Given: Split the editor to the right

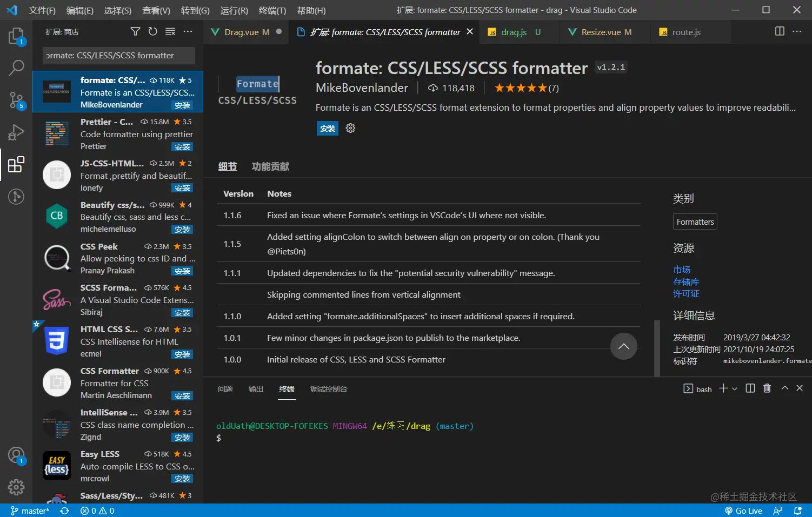Looking at the screenshot, I should (x=780, y=31).
